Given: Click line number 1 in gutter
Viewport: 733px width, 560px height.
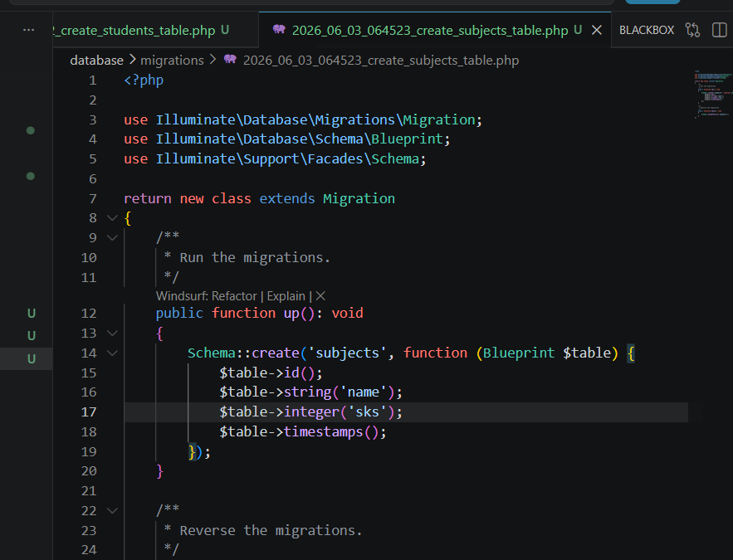Looking at the screenshot, I should pos(93,80).
